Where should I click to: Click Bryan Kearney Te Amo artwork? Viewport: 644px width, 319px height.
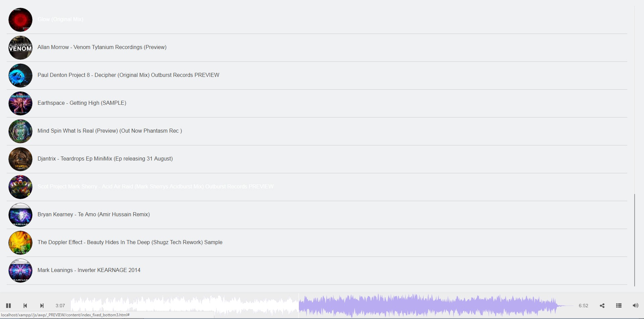[x=20, y=215]
